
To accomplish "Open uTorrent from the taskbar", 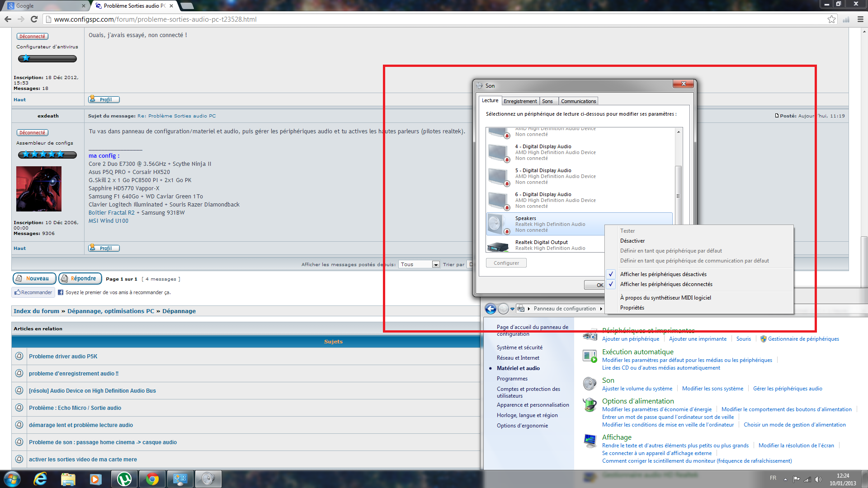I will click(124, 479).
